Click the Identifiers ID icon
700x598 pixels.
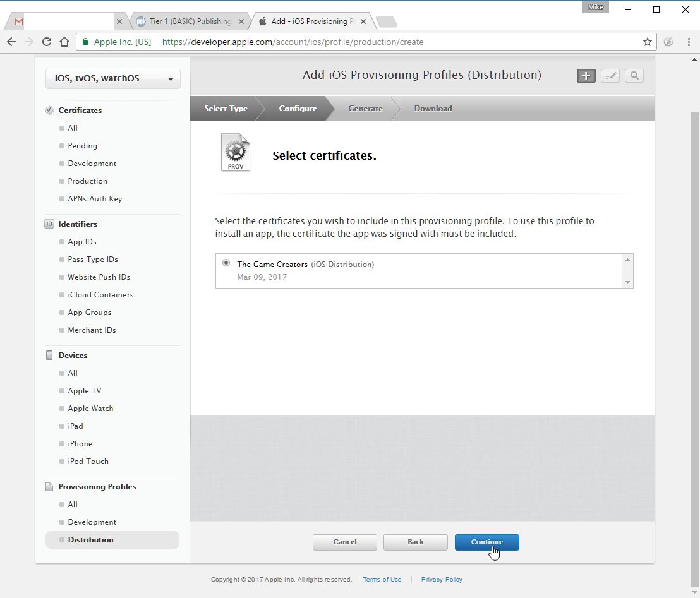[x=49, y=224]
